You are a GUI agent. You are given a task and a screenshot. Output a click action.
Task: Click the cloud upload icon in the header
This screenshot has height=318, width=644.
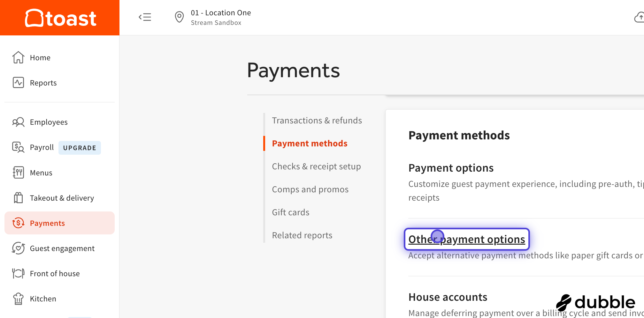639,17
